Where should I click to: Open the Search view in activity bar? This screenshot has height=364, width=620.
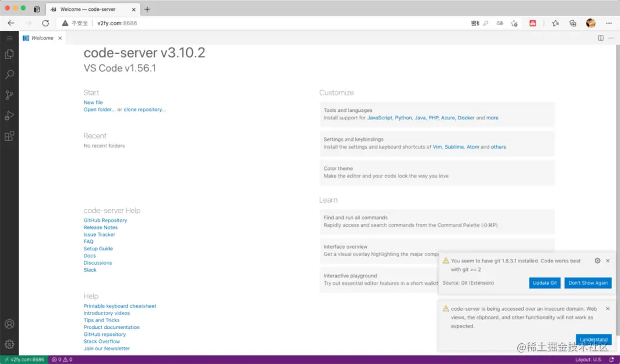[x=10, y=75]
